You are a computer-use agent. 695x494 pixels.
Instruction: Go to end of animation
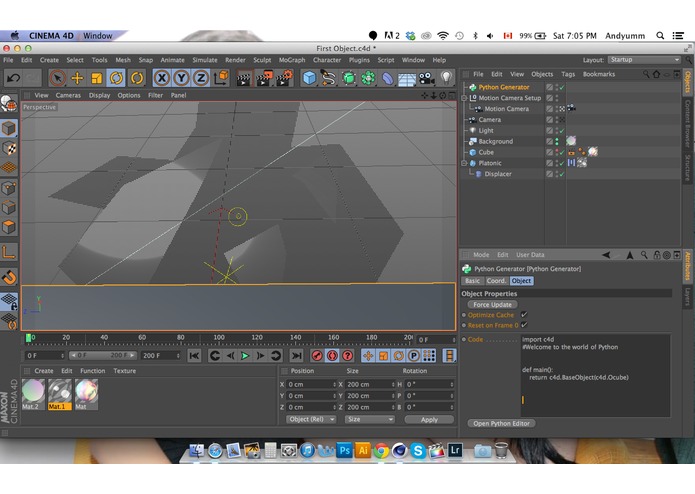coord(296,356)
